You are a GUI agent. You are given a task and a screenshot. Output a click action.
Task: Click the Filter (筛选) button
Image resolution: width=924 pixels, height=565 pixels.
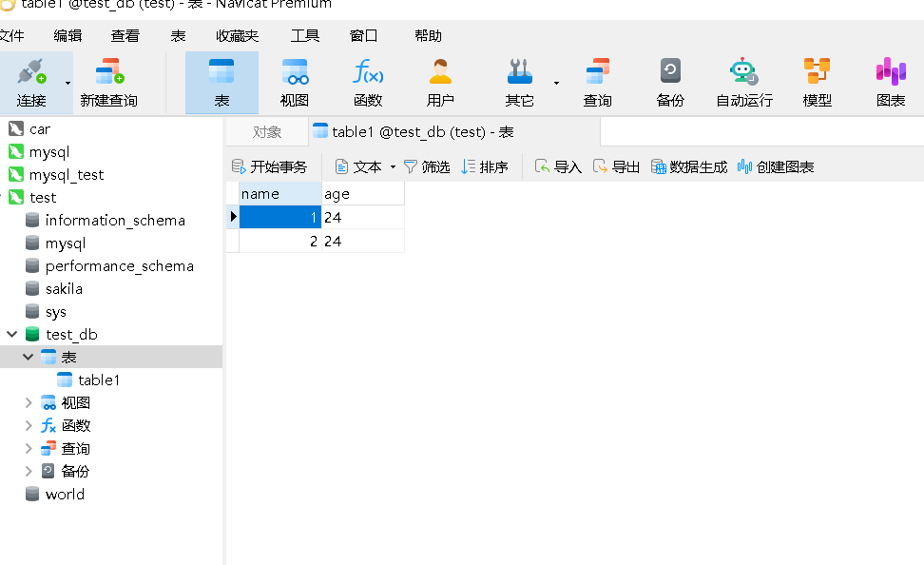[x=427, y=166]
